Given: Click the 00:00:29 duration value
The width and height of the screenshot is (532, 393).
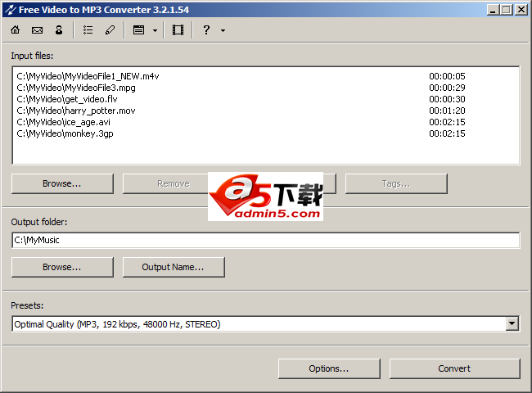Looking at the screenshot, I should point(447,88).
